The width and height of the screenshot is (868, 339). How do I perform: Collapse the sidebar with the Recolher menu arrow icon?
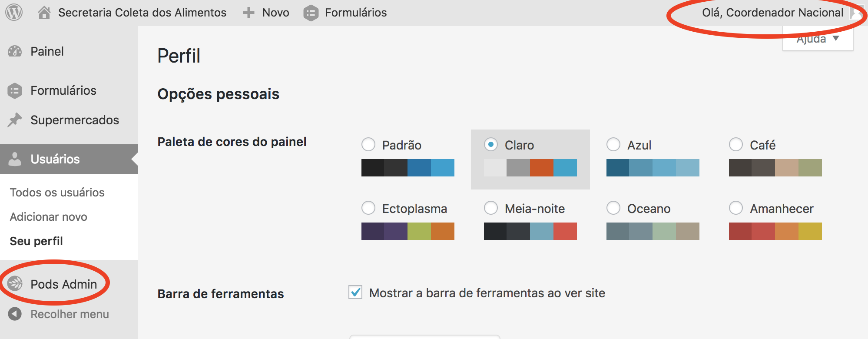pos(15,314)
